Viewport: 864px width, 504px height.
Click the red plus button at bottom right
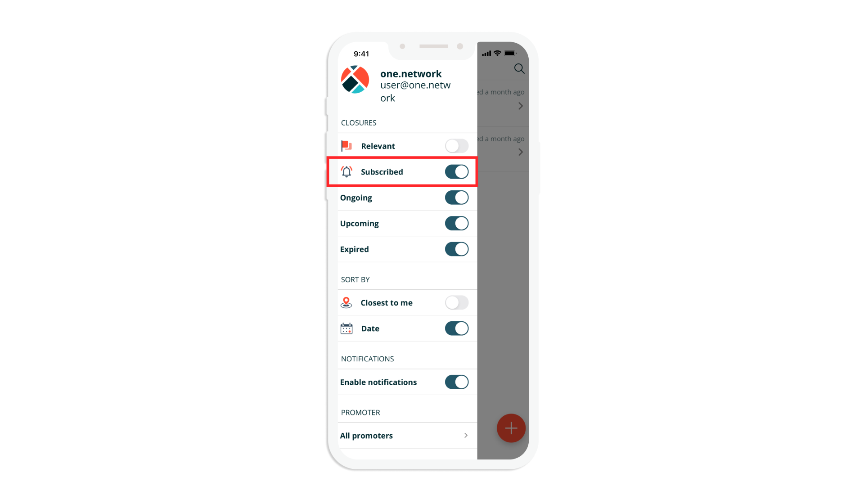511,428
